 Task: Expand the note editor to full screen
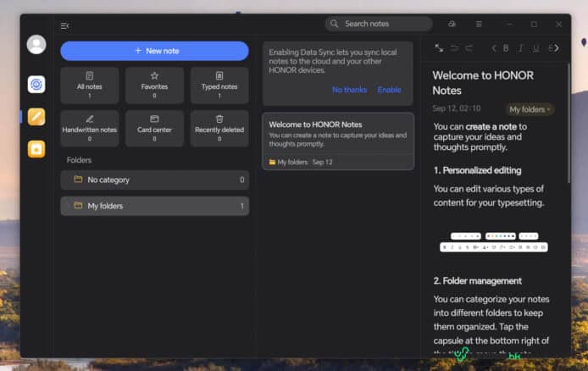[x=439, y=48]
